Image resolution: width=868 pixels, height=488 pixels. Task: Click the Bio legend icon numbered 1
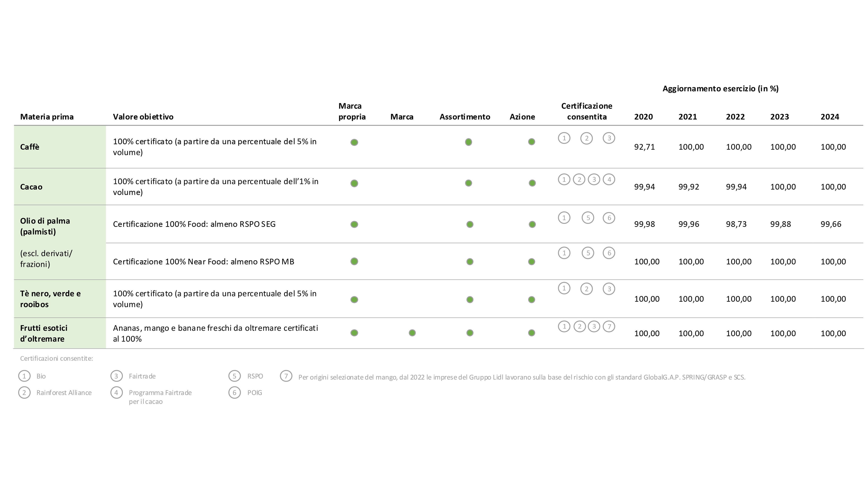24,376
